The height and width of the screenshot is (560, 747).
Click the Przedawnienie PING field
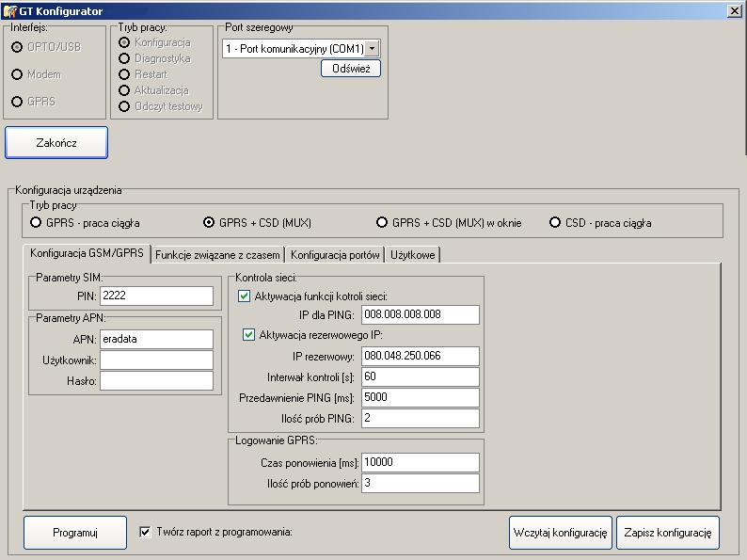point(421,397)
